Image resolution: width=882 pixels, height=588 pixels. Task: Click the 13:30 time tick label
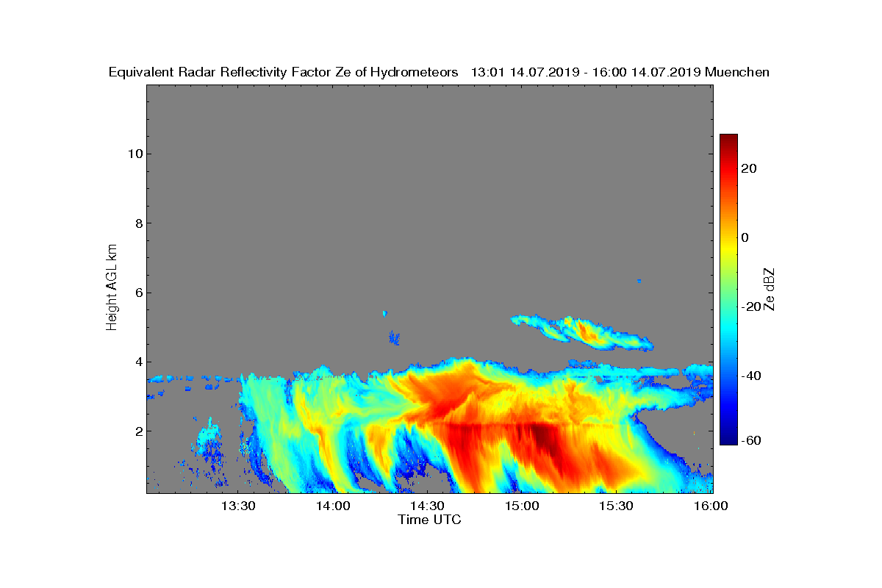click(x=238, y=506)
